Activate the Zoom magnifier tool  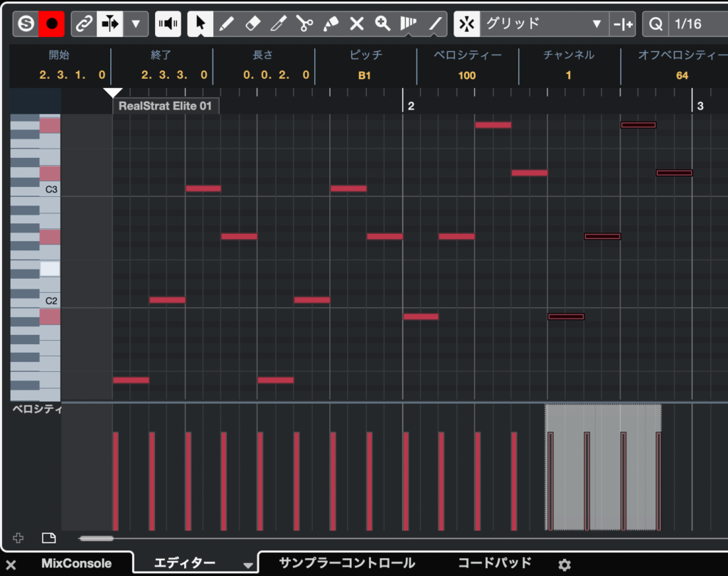pyautogui.click(x=383, y=24)
